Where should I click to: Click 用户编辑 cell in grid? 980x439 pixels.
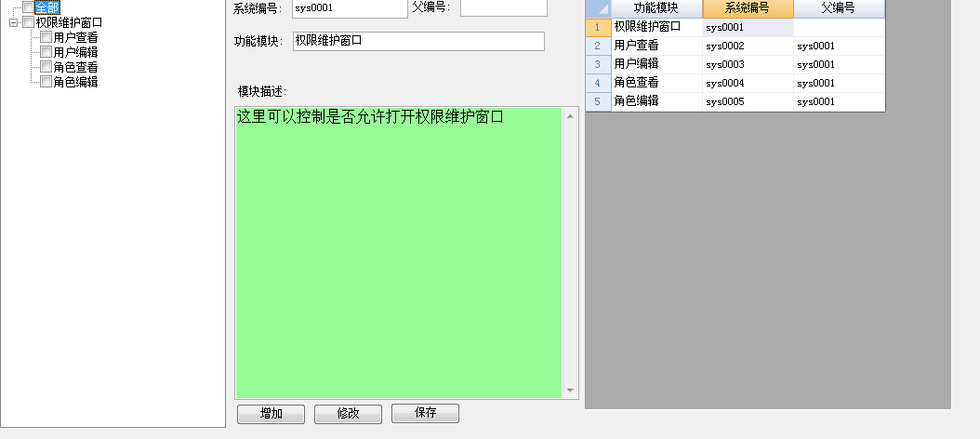pyautogui.click(x=656, y=65)
